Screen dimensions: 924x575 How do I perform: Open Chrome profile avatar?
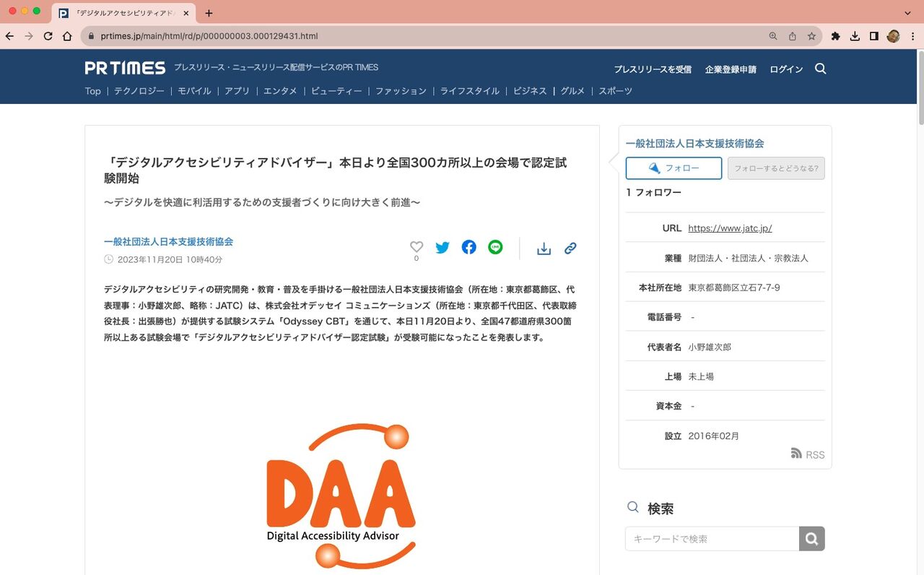point(893,36)
